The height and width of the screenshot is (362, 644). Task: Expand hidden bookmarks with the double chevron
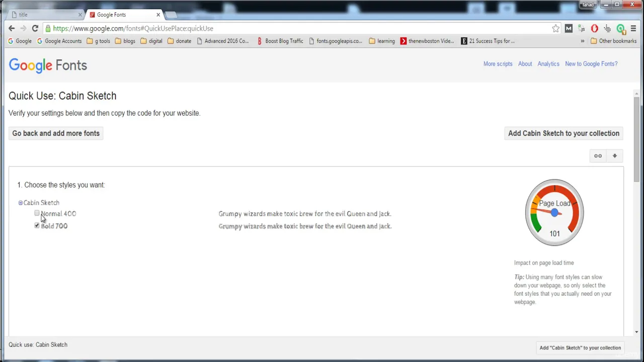[583, 41]
